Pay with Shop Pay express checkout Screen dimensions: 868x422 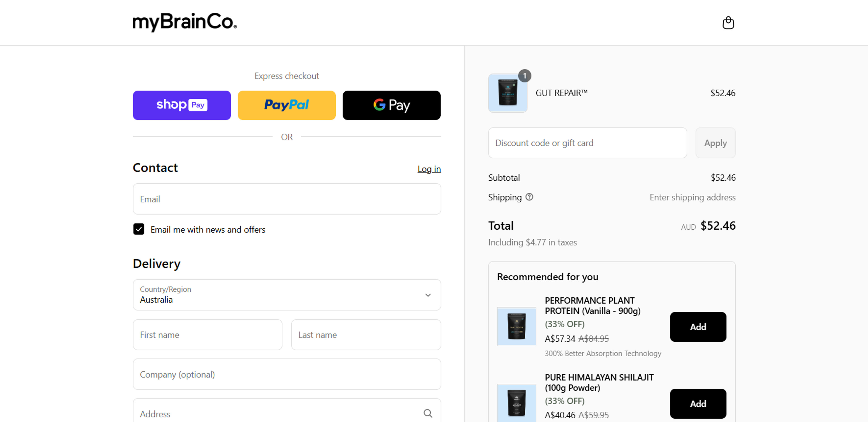tap(182, 105)
